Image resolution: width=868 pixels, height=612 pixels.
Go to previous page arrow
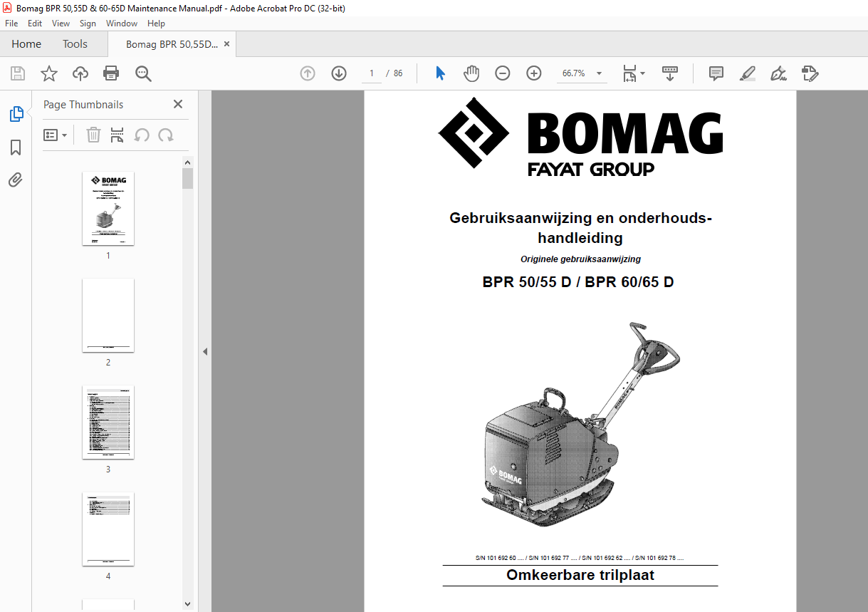click(x=308, y=73)
